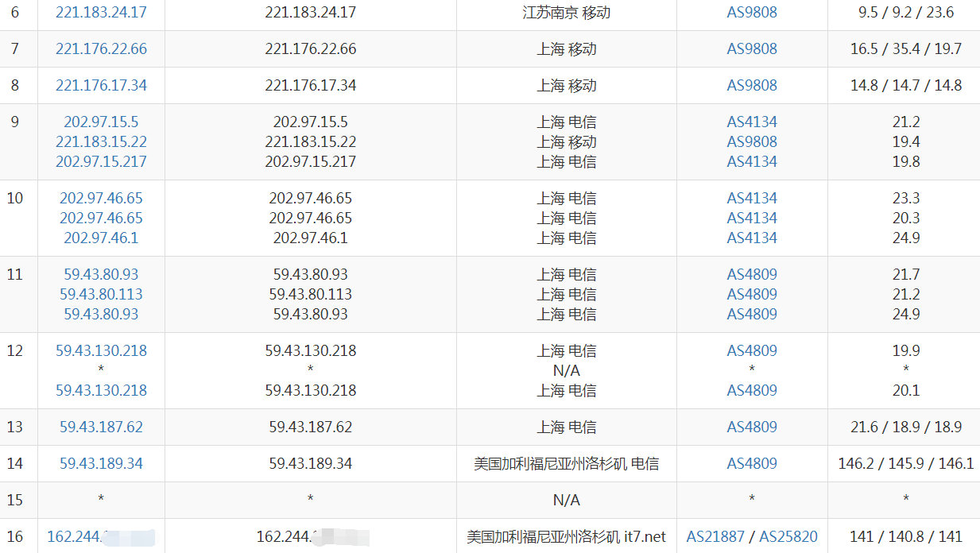980x553 pixels.
Task: Select hop number 6
Action: click(14, 12)
